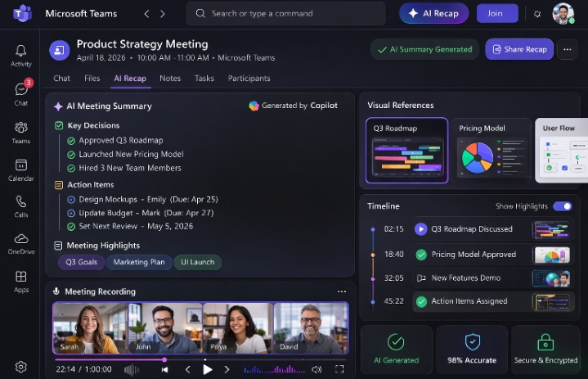Screen dimensions: 588x379
Task: Enter fullscreen for the meeting recording
Action: click(x=339, y=369)
